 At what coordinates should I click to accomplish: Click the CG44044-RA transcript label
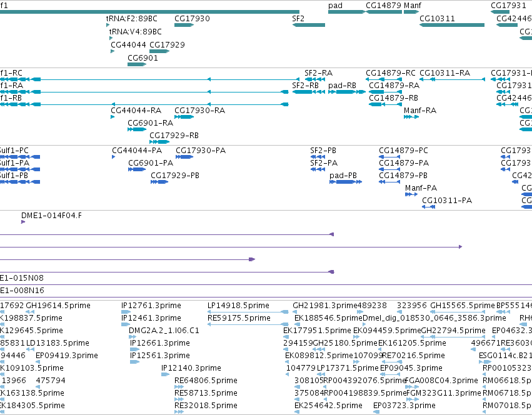[136, 110]
